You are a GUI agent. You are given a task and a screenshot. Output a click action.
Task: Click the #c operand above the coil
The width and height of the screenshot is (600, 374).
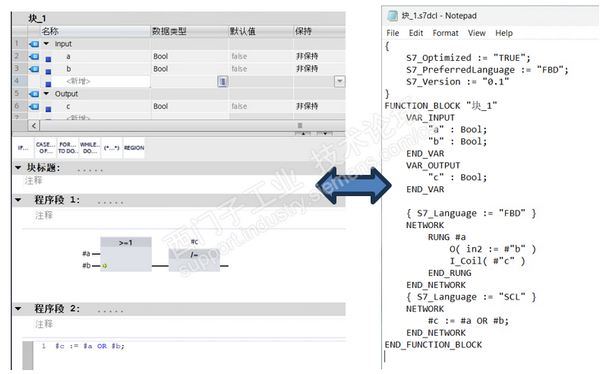click(x=194, y=242)
